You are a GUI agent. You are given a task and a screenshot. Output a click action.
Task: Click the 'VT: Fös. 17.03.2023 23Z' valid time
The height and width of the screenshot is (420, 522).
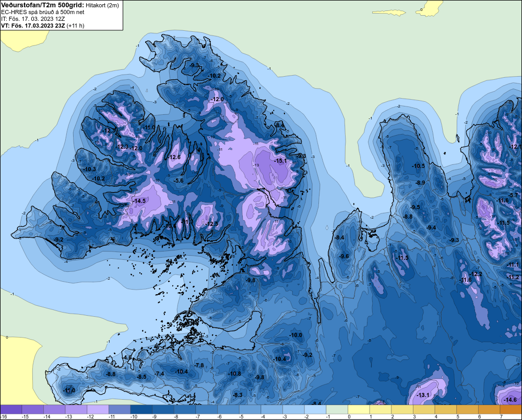(x=33, y=26)
